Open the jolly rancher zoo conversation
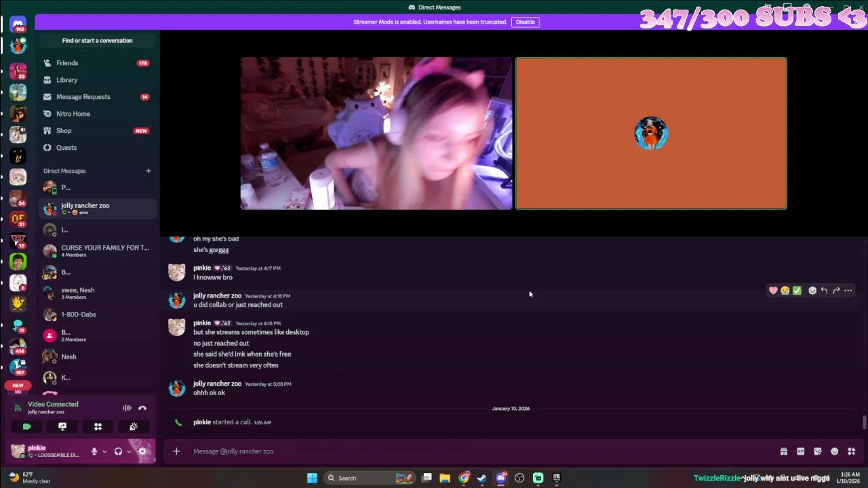 point(97,209)
